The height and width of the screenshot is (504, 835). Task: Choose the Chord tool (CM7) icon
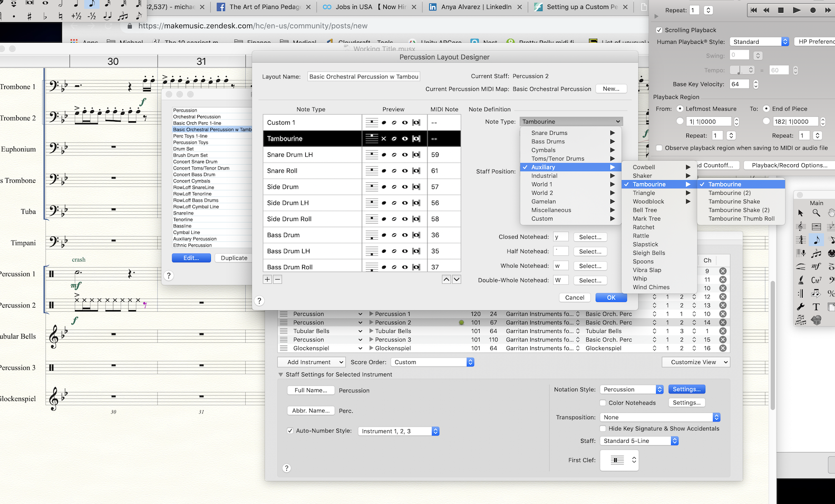click(816, 280)
